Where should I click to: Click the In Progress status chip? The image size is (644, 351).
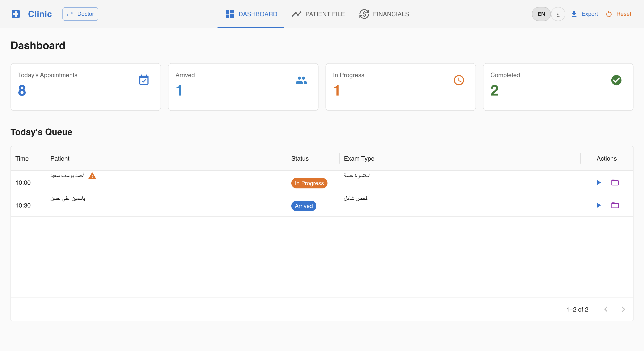[x=309, y=183]
